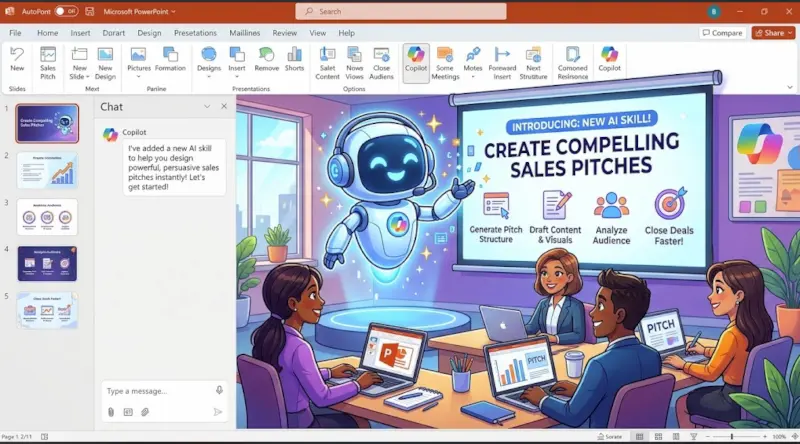800x444 pixels.
Task: Click the Page 1 2/11 status text
Action: point(17,437)
